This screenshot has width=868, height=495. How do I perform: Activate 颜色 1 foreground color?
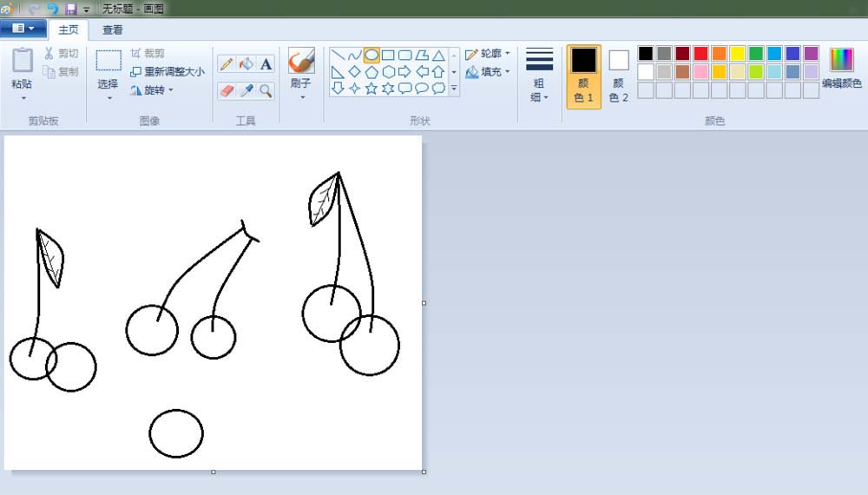point(583,76)
